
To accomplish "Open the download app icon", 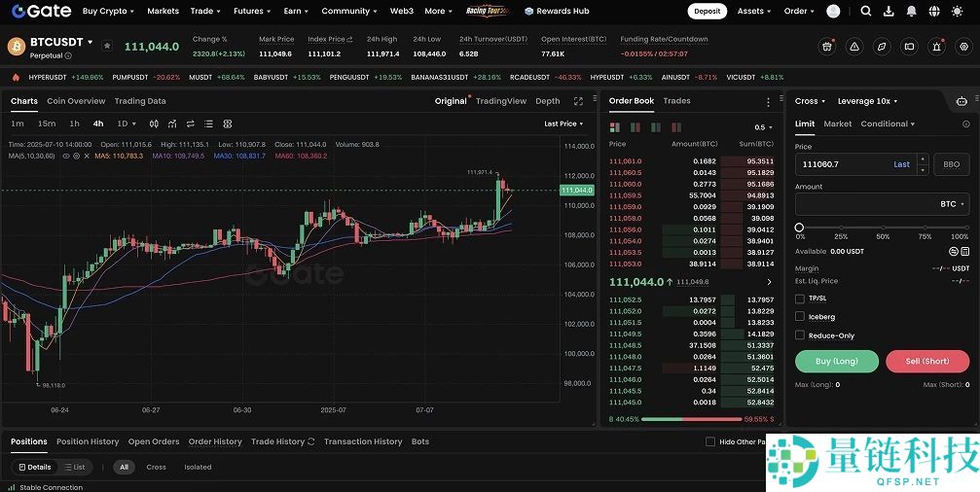I will pos(889,11).
